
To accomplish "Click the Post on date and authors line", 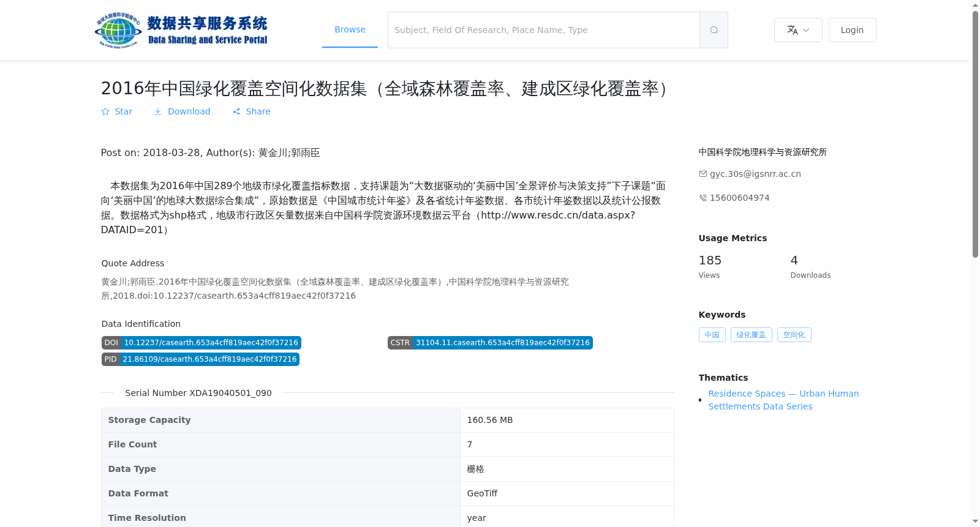I will (211, 152).
